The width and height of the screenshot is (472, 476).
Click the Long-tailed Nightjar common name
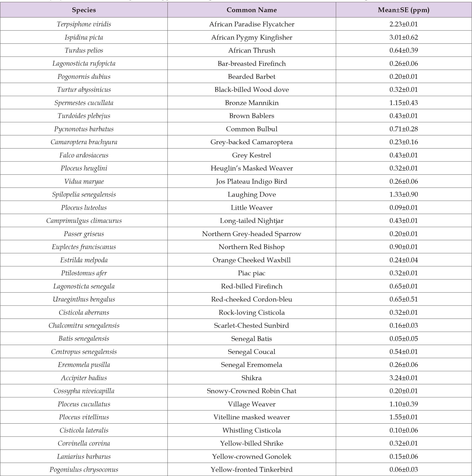252,221
